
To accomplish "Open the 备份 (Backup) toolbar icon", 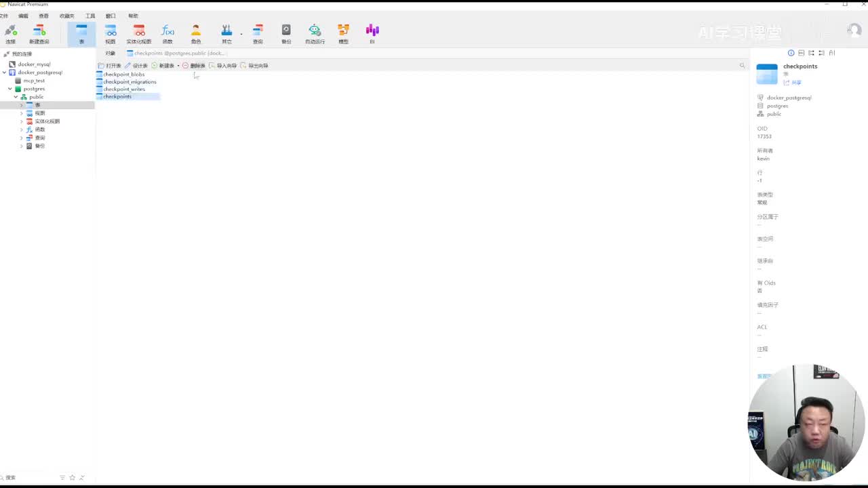I will coord(286,34).
